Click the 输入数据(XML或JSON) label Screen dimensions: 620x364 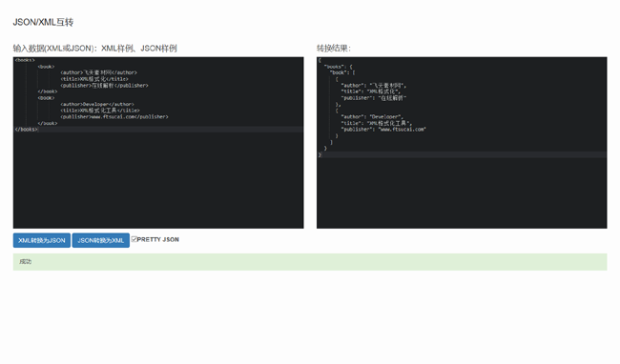pyautogui.click(x=55, y=49)
